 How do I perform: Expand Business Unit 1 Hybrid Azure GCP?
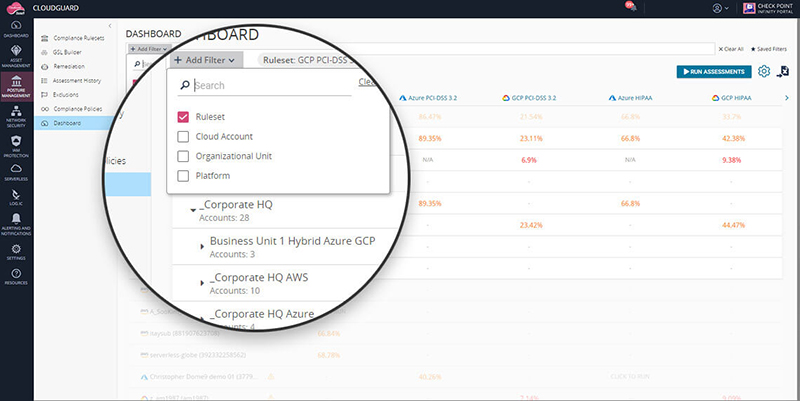203,246
